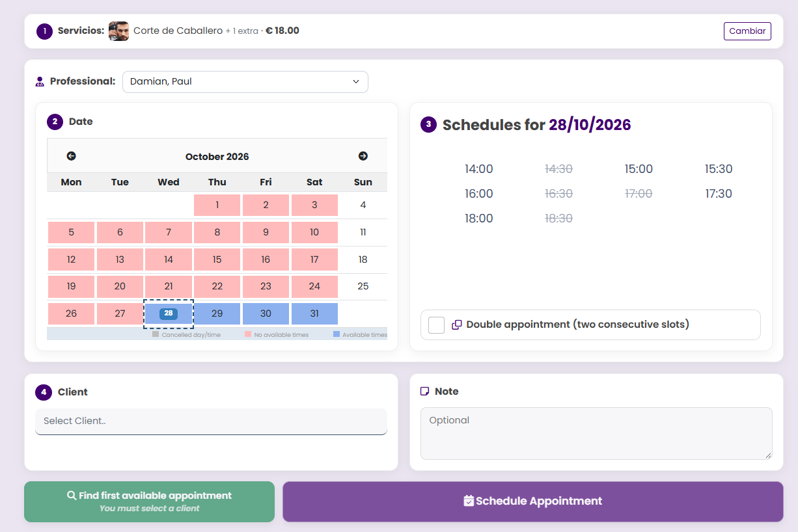Select October 29 in the calendar
This screenshot has height=532, width=798.
[x=217, y=313]
